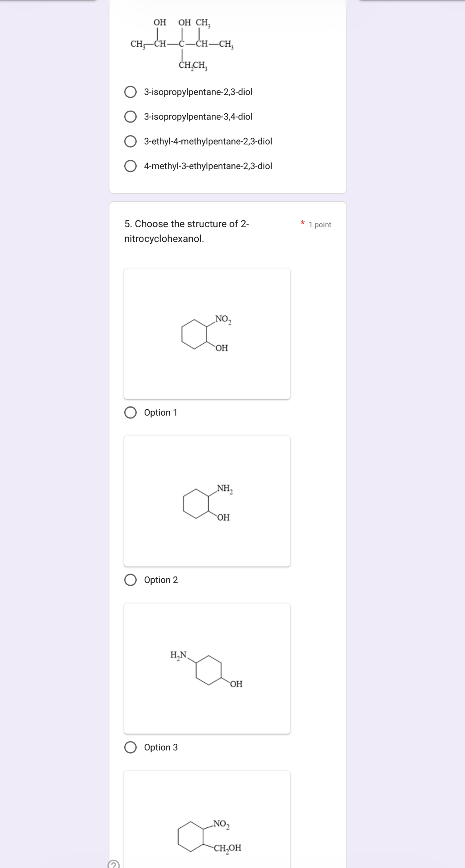Click the NO2 label in Option 1 image
Viewport: 465px width, 868px height.
223,319
